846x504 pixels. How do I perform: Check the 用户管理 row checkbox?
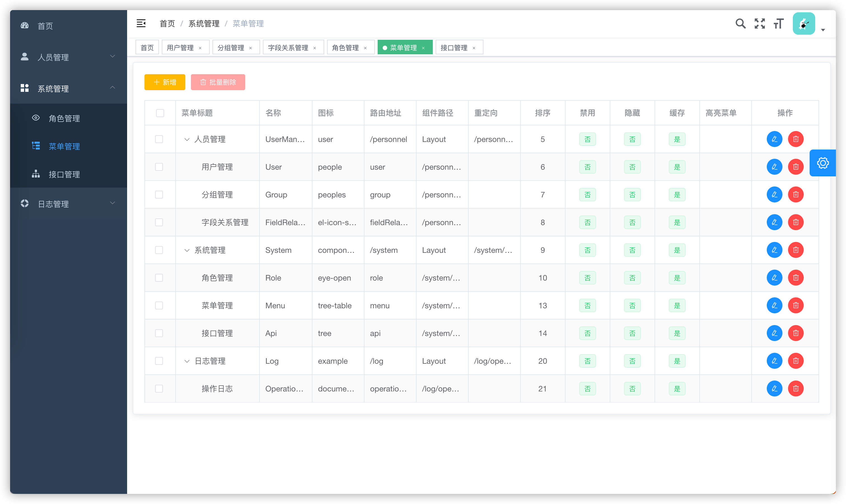(x=159, y=167)
